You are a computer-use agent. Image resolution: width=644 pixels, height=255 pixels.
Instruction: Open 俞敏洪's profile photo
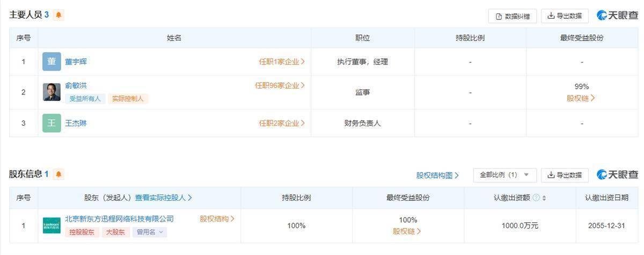coord(52,92)
